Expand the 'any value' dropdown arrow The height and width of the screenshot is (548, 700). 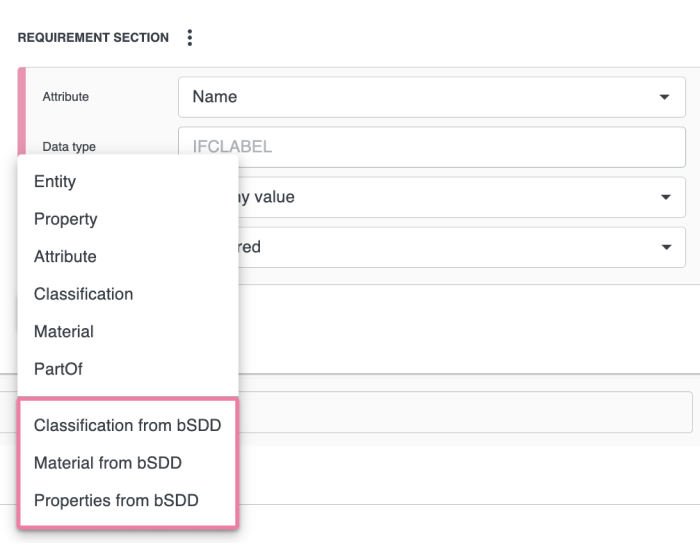664,197
